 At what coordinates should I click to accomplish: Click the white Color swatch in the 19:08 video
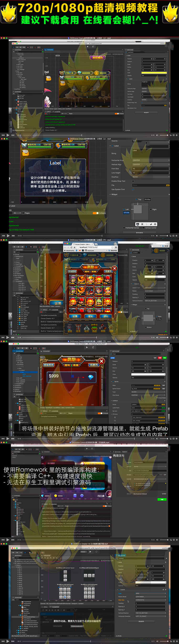click(148, 374)
